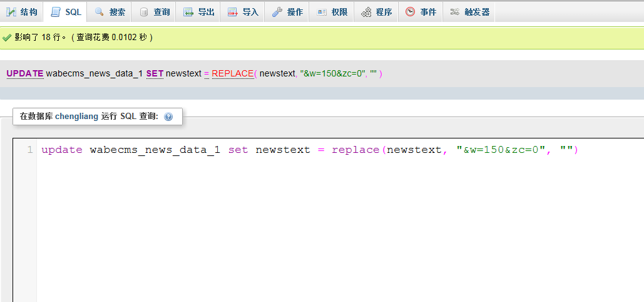Screen dimensions: 644x302
Task: Click the 查询 (Query) database icon
Action: pyautogui.click(x=144, y=12)
